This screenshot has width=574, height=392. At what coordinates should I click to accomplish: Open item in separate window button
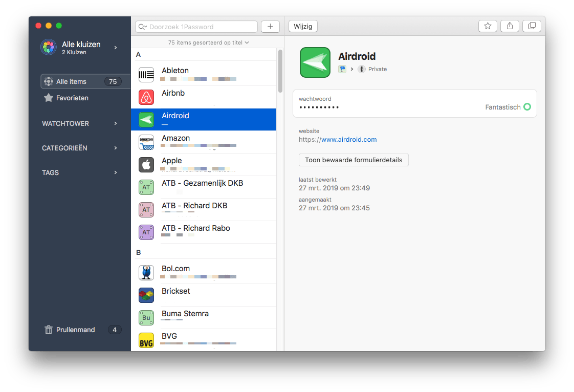click(x=532, y=26)
